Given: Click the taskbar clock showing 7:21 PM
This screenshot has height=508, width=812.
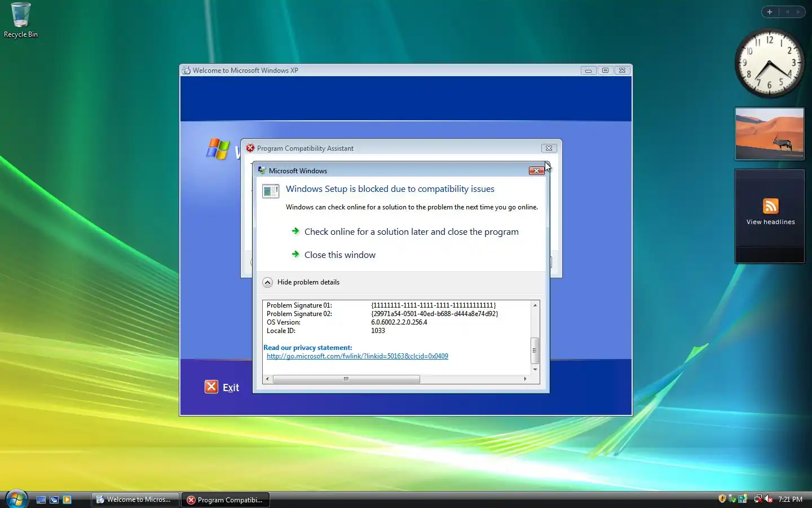Looking at the screenshot, I should click(790, 500).
